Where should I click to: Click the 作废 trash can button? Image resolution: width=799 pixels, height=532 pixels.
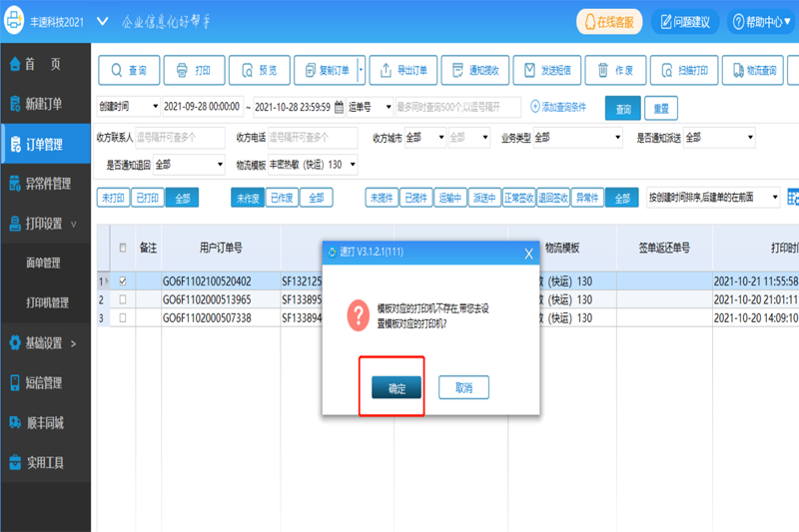[615, 70]
